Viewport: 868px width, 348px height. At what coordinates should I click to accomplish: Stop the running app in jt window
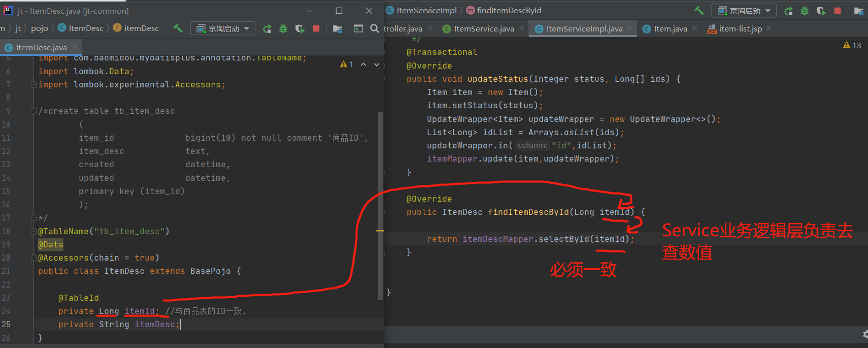point(316,28)
